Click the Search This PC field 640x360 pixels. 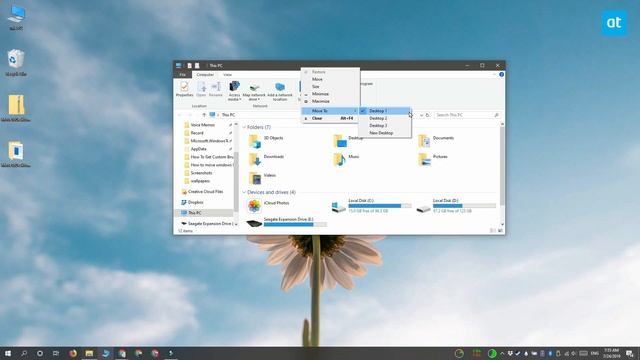pos(467,115)
